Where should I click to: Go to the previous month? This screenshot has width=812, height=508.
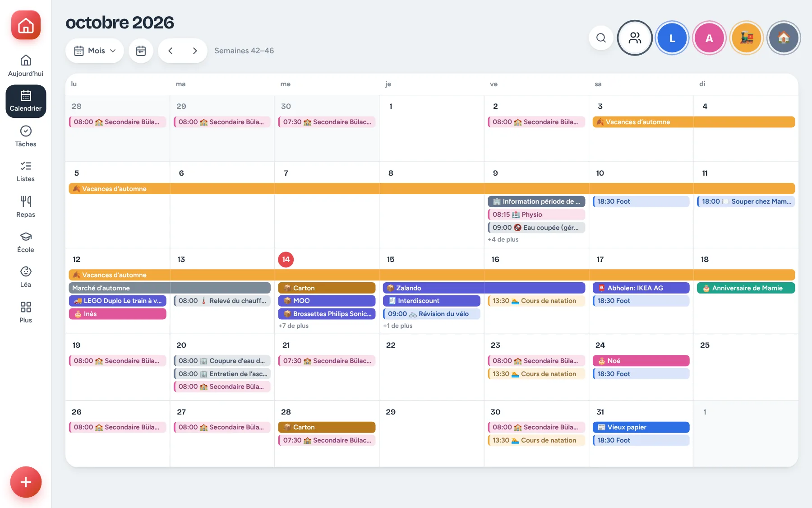click(x=171, y=51)
